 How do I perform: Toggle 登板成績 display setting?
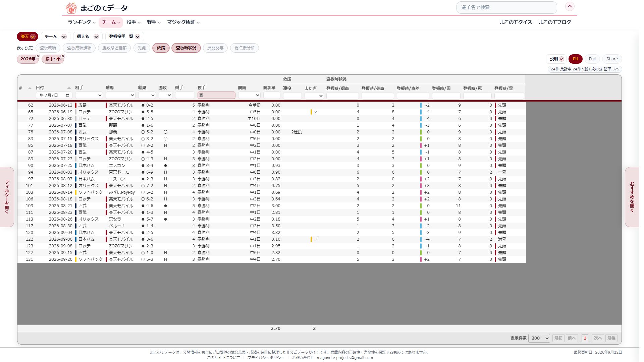pyautogui.click(x=48, y=48)
